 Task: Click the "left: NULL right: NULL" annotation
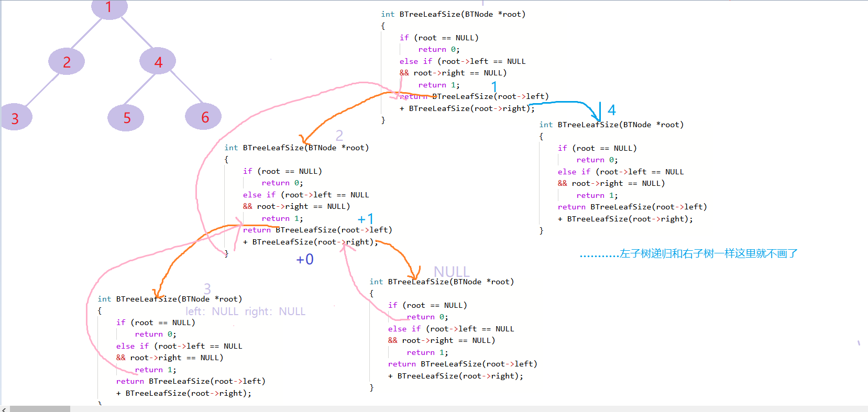pyautogui.click(x=245, y=311)
